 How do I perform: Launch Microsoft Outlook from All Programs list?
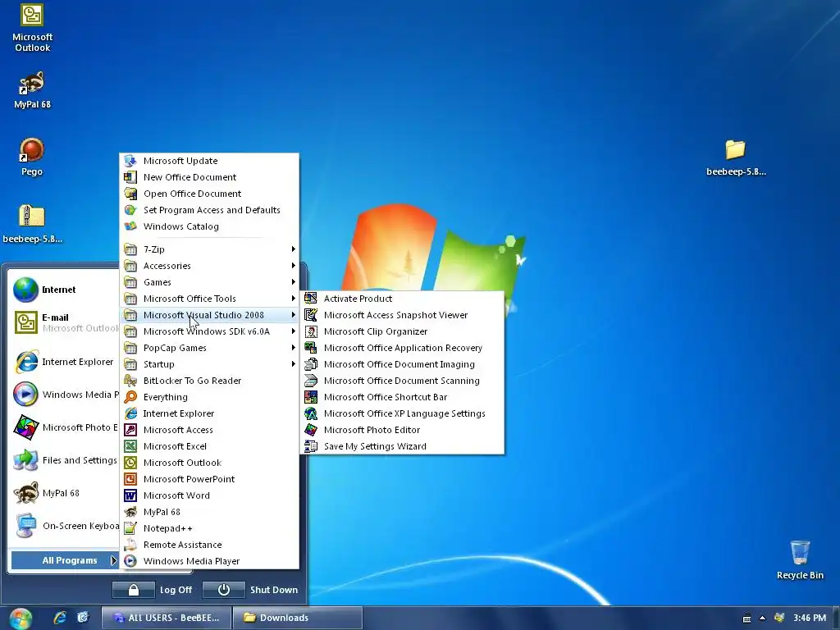tap(209, 463)
